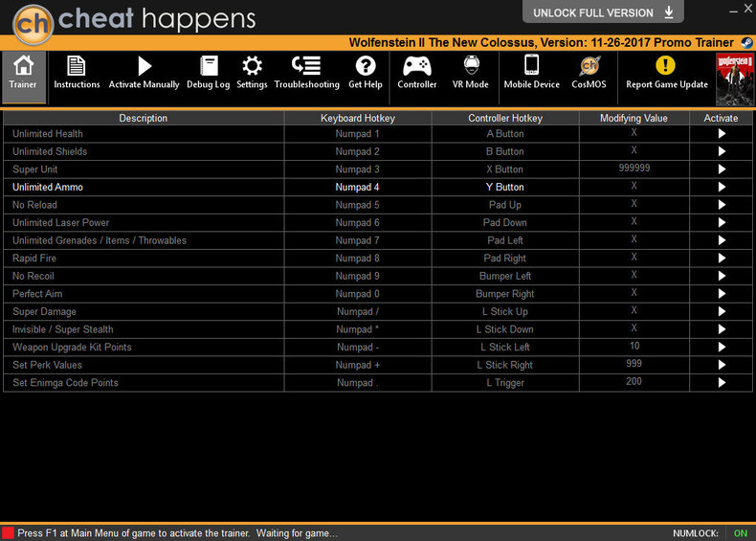The height and width of the screenshot is (541, 756).
Task: Select the Perfect Aim description
Action: [x=37, y=294]
